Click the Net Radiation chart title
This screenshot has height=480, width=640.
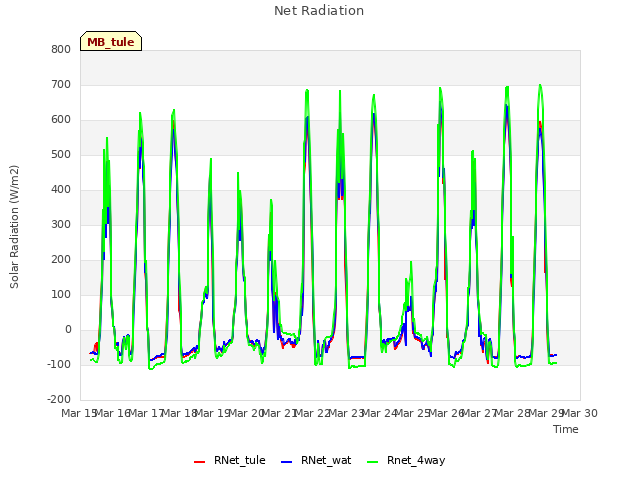[x=319, y=11]
